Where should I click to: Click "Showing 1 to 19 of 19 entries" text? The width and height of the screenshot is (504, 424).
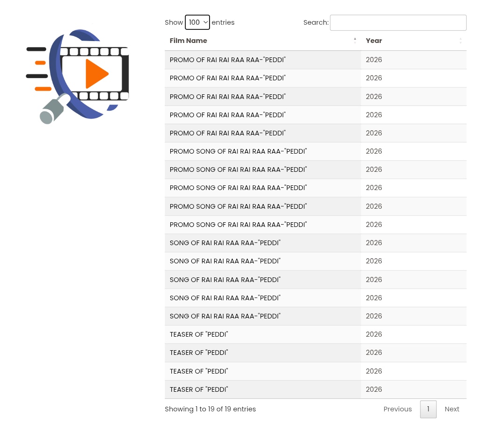click(x=210, y=409)
